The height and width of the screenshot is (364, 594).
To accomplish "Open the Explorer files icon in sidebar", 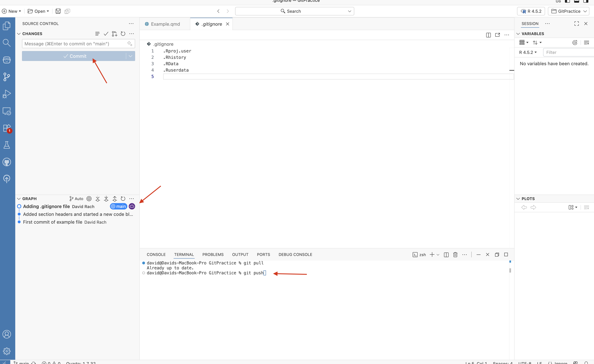I will [7, 26].
